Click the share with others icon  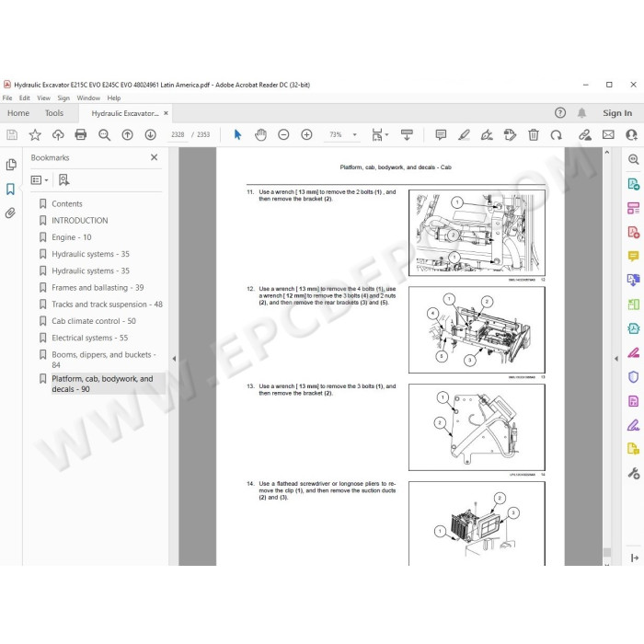point(631,134)
